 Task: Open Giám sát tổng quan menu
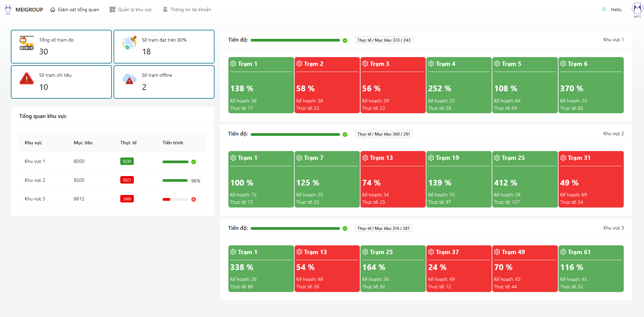pyautogui.click(x=75, y=9)
